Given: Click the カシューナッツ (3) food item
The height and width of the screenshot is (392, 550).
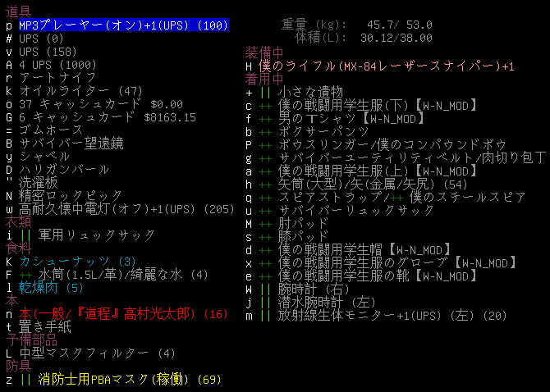Looking at the screenshot, I should [77, 262].
